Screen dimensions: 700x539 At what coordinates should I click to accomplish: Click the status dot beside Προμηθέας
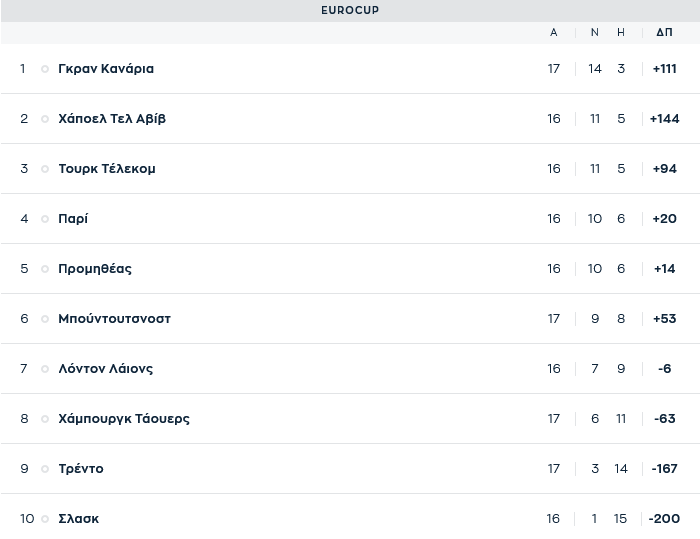[45, 269]
